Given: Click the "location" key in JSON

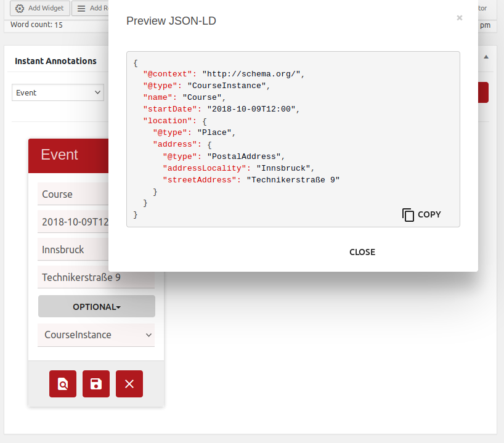Looking at the screenshot, I should (168, 121).
